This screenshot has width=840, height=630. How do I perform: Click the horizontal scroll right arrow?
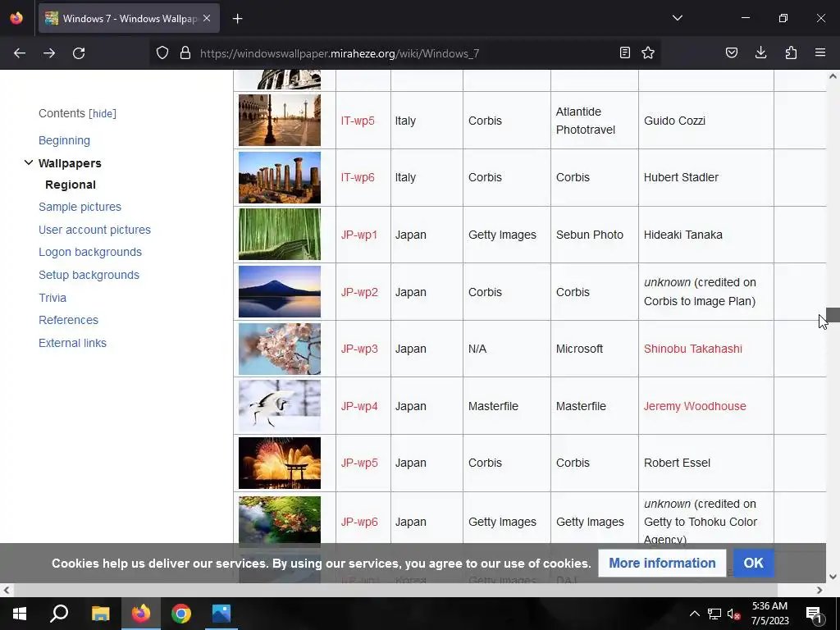(x=819, y=591)
